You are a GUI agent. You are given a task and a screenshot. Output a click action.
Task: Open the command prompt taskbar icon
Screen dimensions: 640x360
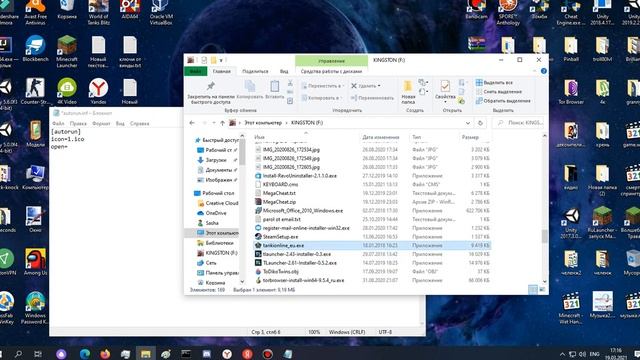pos(186,354)
